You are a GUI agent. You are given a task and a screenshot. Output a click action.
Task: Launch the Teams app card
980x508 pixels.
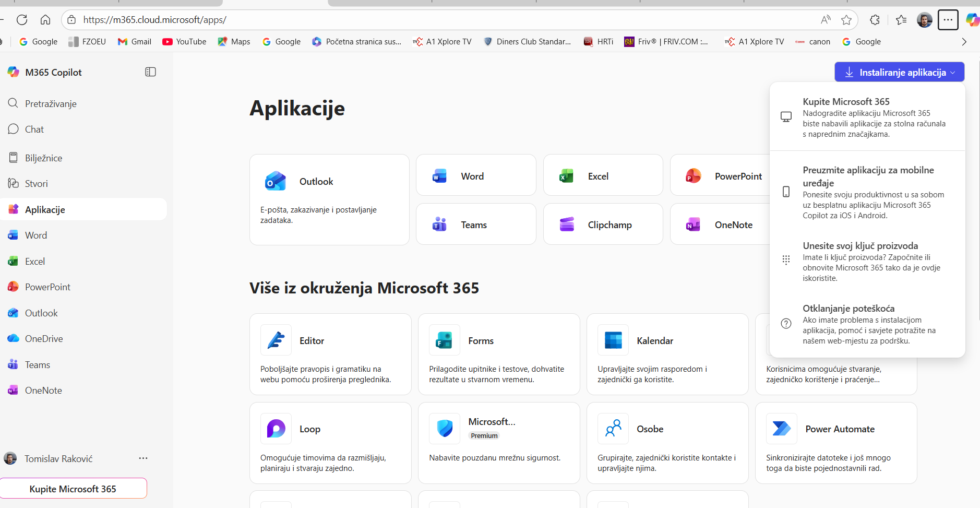point(476,224)
